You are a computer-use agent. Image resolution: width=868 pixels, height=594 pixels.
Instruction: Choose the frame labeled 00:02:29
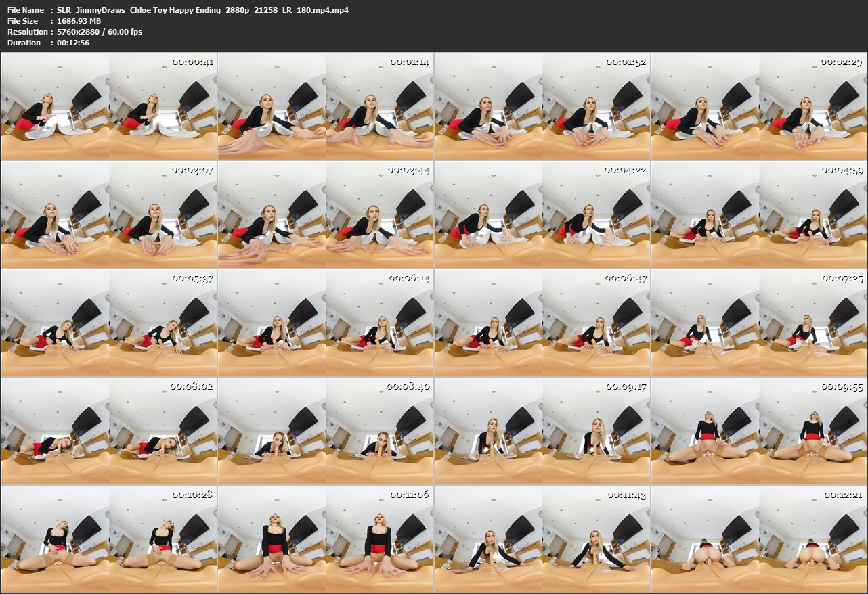[x=759, y=106]
